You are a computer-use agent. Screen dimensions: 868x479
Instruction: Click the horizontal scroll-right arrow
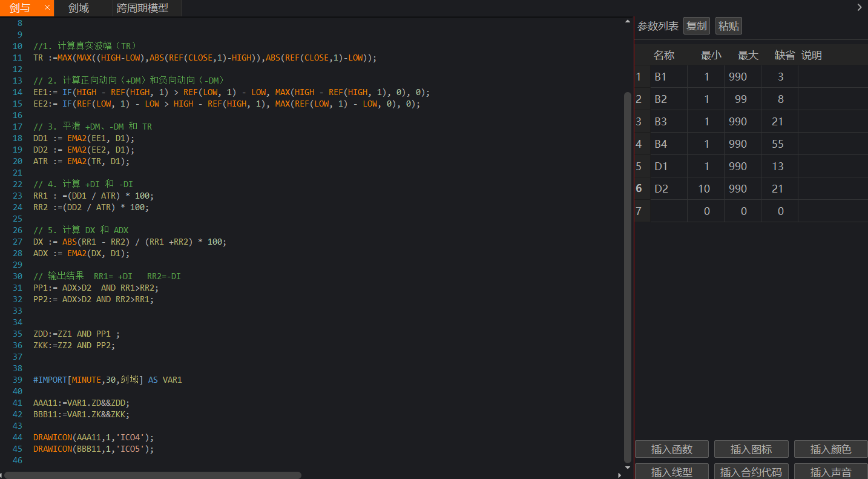619,475
